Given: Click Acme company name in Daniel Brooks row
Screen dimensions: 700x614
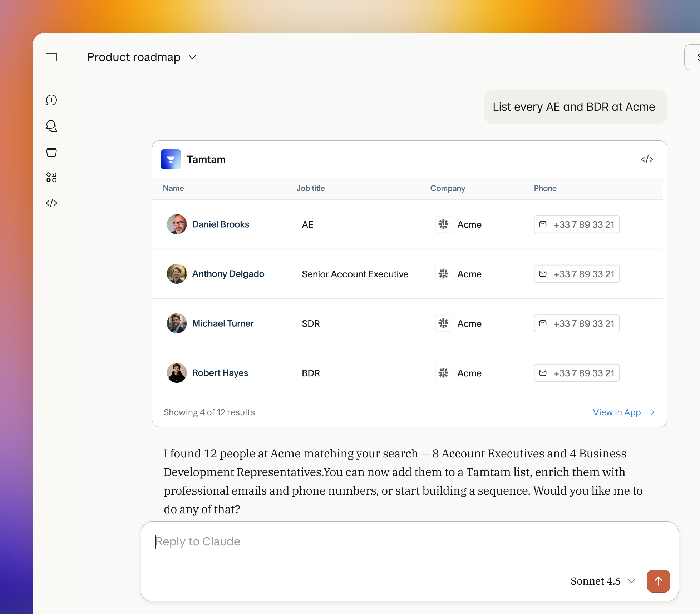Looking at the screenshot, I should pyautogui.click(x=469, y=225).
